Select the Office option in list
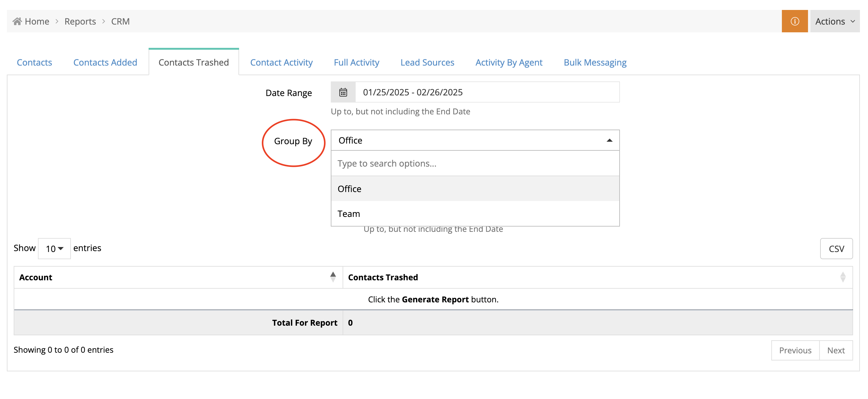The width and height of the screenshot is (868, 399). 349,189
